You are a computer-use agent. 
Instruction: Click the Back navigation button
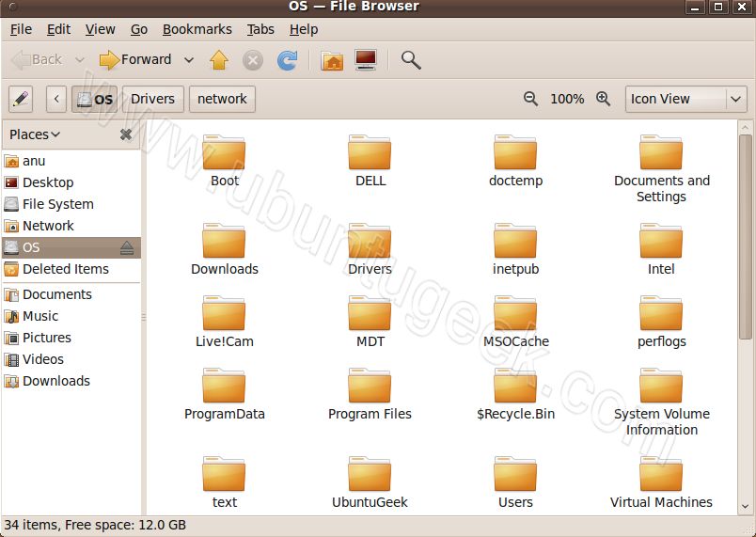[37, 60]
